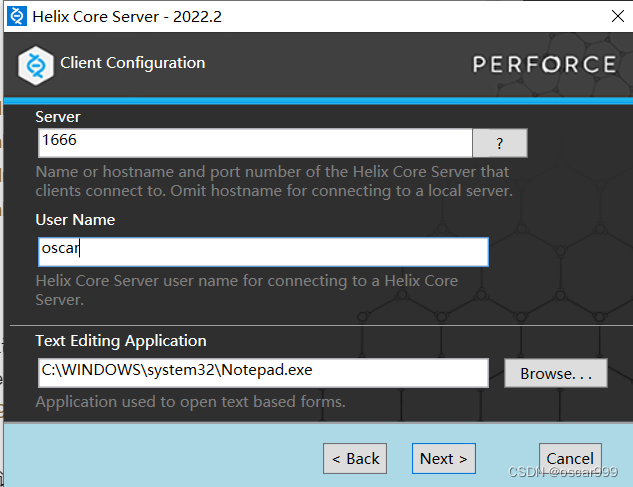The width and height of the screenshot is (633, 487).
Task: Click the Text Editing Application path field
Action: tap(263, 373)
